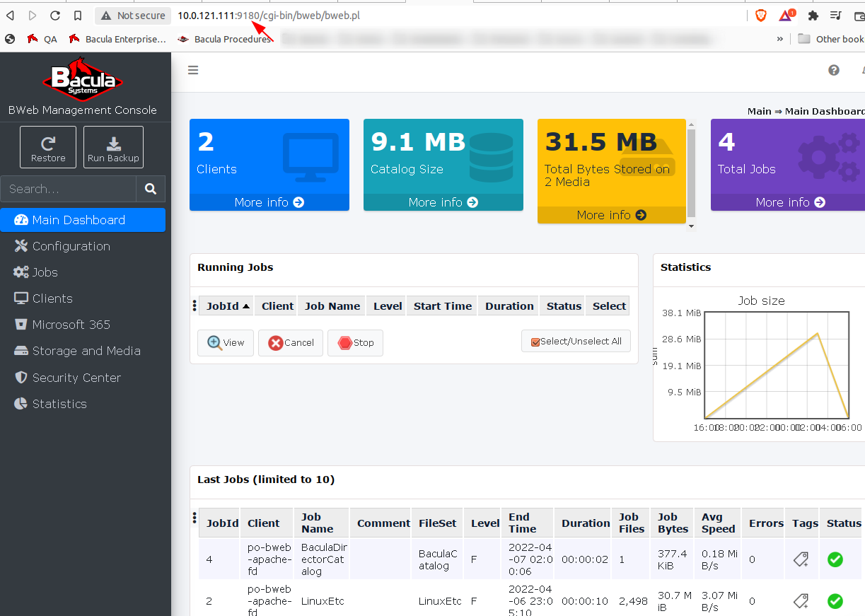Image resolution: width=865 pixels, height=616 pixels.
Task: Click the Not secure warning indicator
Action: point(133,16)
